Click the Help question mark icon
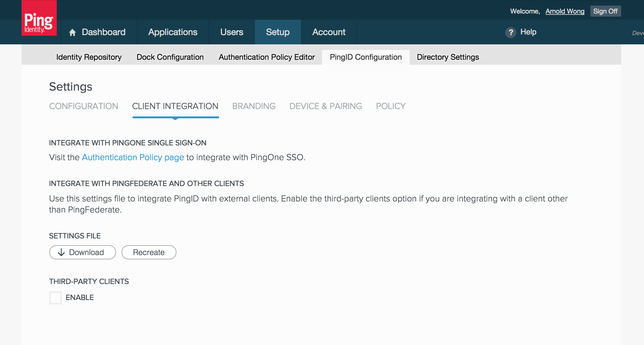Screen dimensions: 644x345 coord(511,32)
